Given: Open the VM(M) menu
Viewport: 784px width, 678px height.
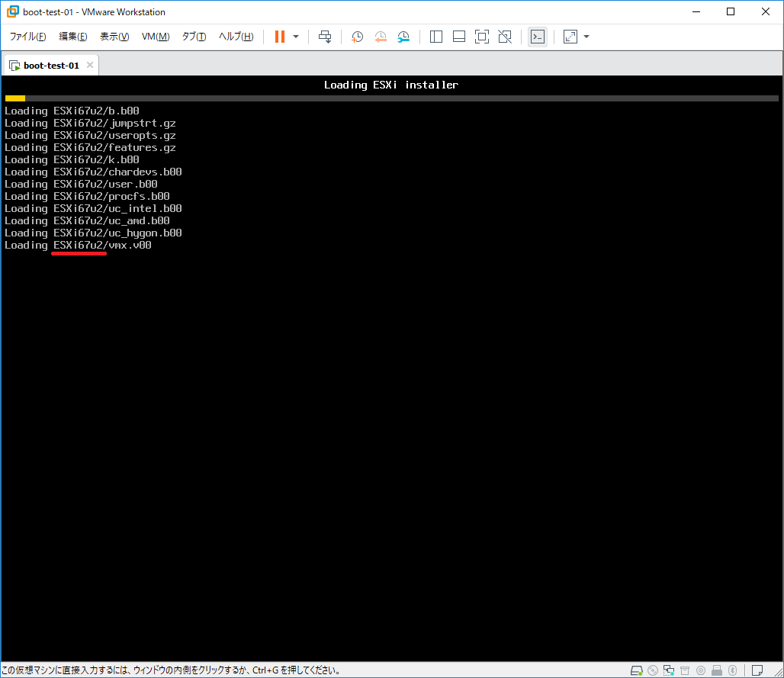Looking at the screenshot, I should 156,37.
